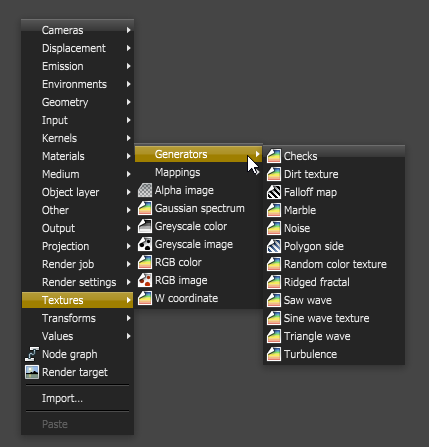Expand the Values submenu arrow
This screenshot has width=429, height=447.
pos(128,336)
